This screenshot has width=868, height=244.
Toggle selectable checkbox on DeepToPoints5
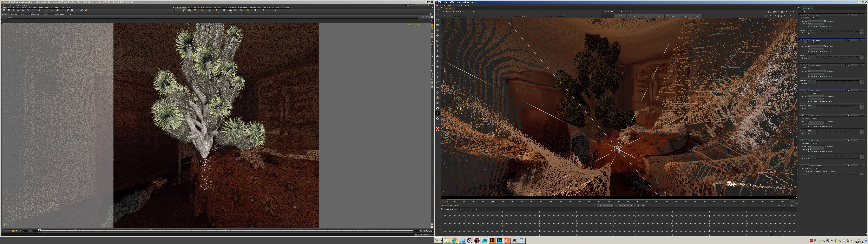click(825, 71)
